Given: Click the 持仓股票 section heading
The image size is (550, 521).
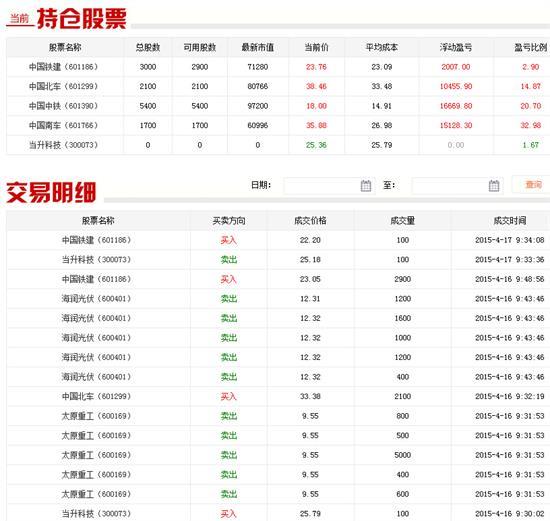Looking at the screenshot, I should point(82,19).
